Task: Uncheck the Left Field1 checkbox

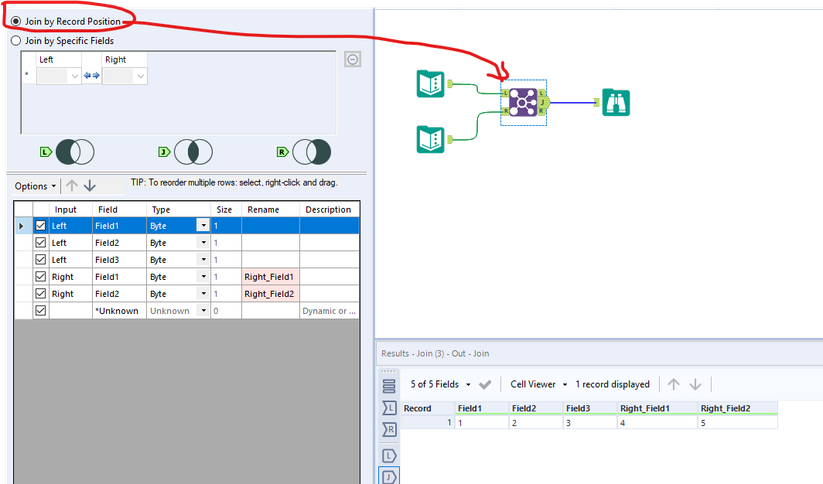Action: (x=40, y=226)
